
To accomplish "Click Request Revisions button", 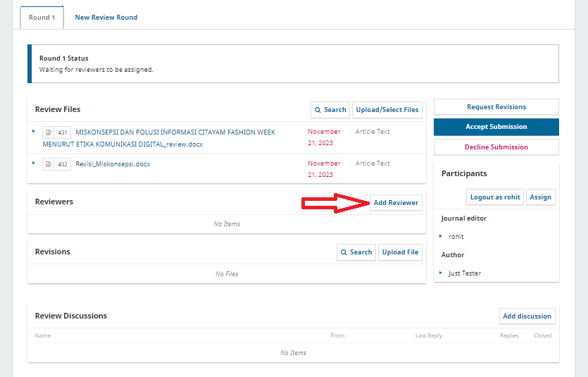I will point(496,107).
